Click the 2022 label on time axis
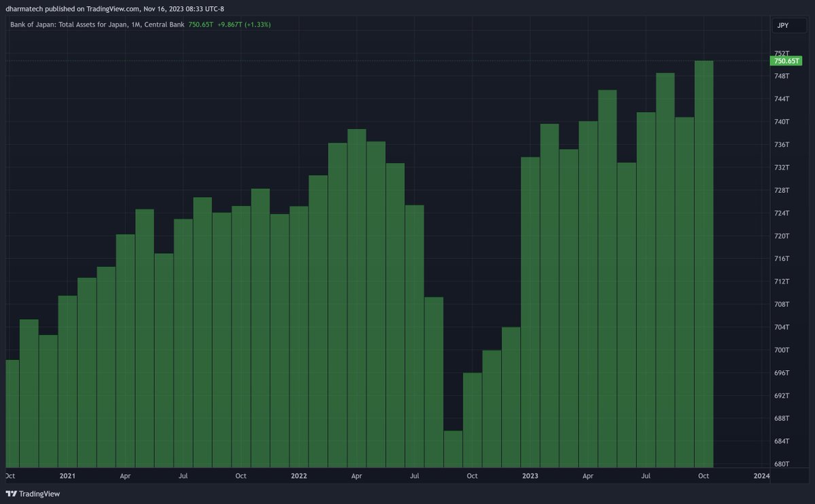Viewport: 815px width, 504px height. pyautogui.click(x=299, y=476)
